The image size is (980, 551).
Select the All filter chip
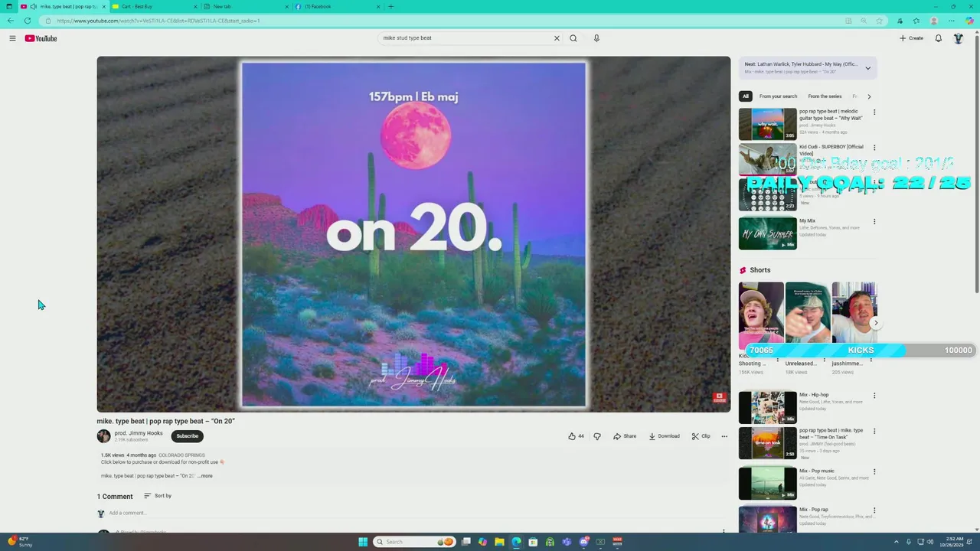point(746,96)
